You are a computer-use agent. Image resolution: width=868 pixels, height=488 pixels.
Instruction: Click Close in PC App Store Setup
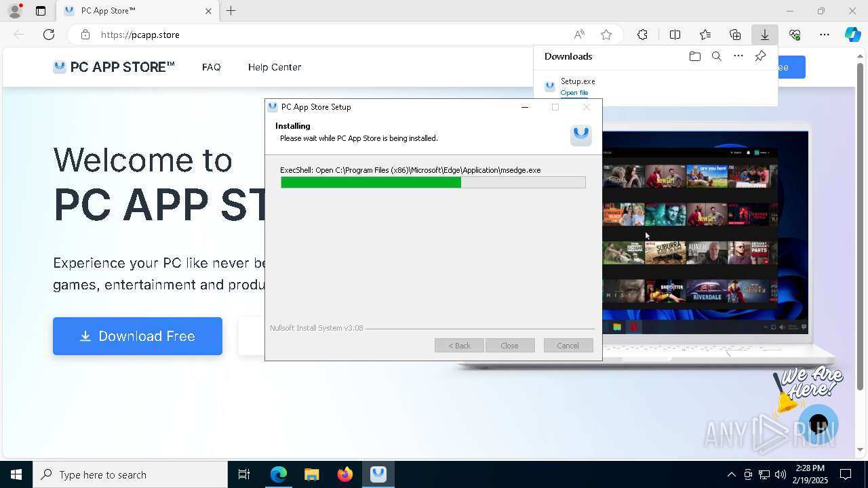[x=509, y=346]
